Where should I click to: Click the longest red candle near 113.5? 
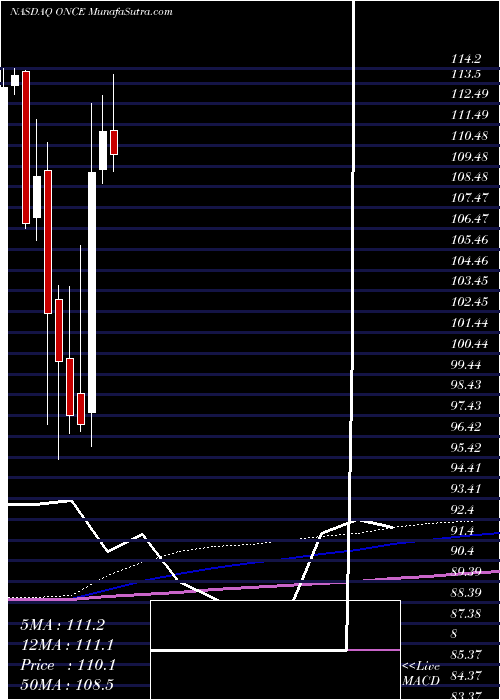(x=26, y=147)
